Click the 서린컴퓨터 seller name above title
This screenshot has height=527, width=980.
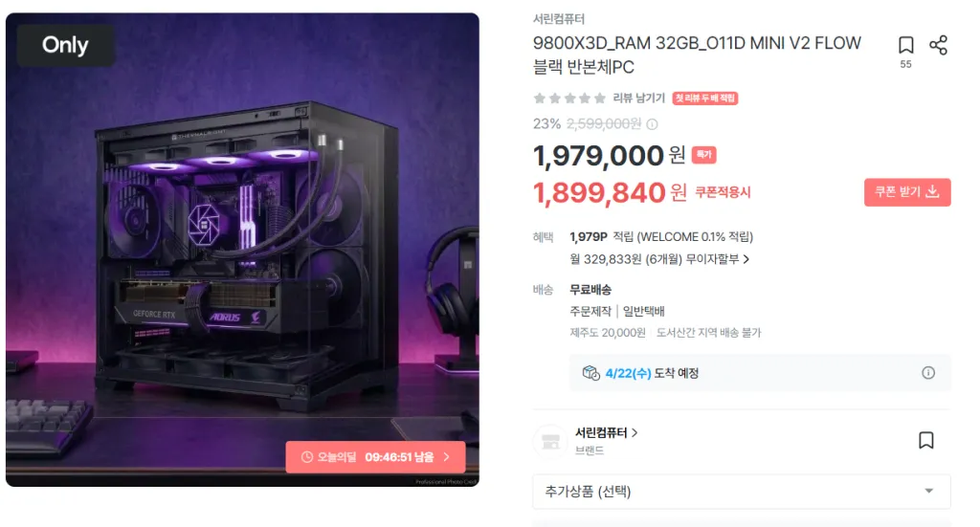coord(559,19)
